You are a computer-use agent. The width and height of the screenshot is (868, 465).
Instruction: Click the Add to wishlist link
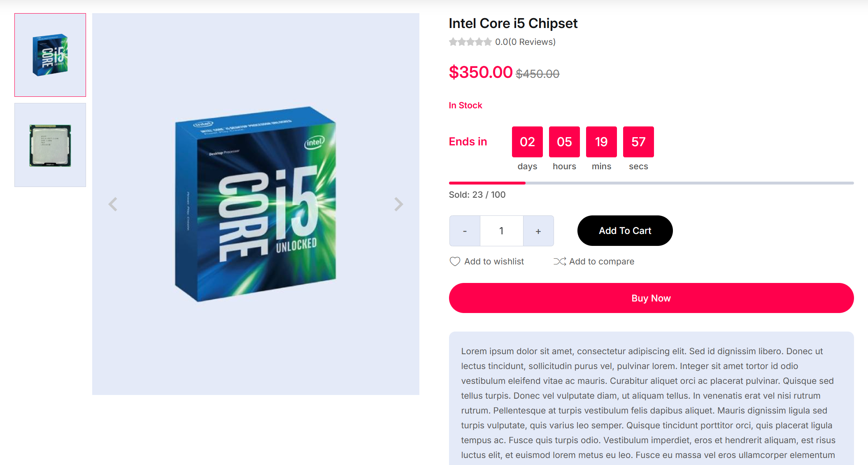[494, 262]
